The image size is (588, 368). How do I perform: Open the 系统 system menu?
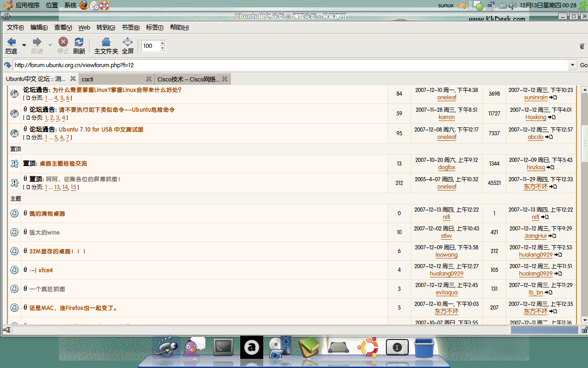pos(70,6)
